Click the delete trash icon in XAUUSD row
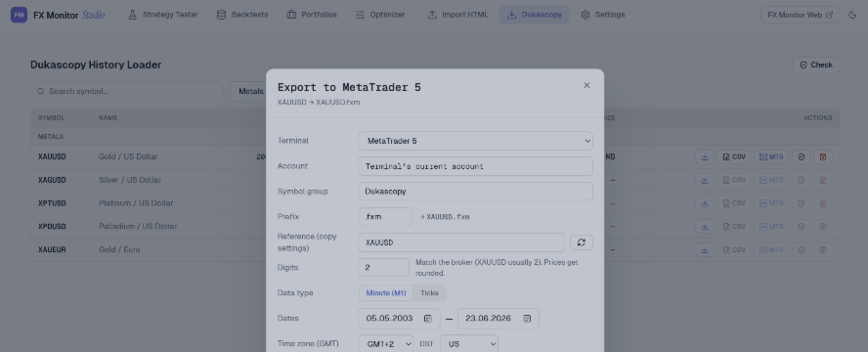868x352 pixels. 823,156
